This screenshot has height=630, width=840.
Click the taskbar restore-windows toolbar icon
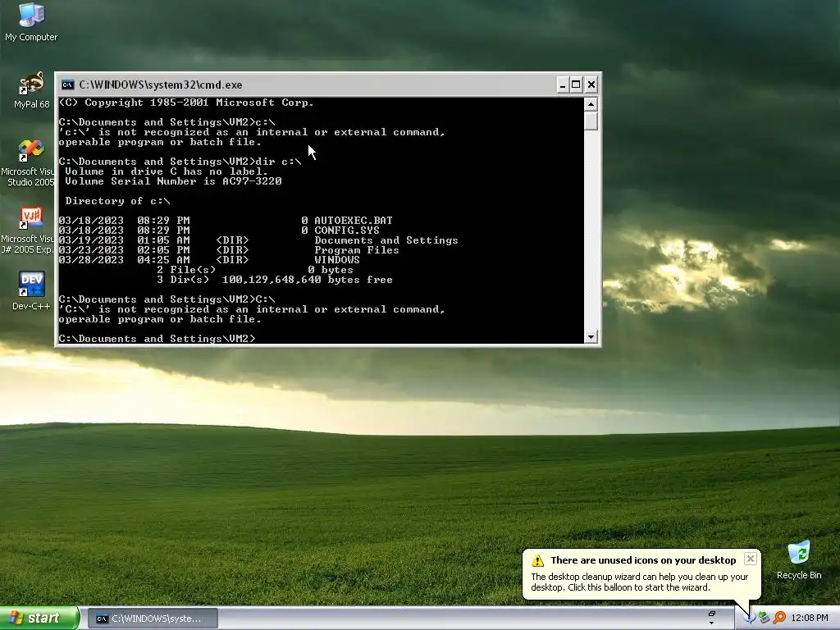point(711,614)
